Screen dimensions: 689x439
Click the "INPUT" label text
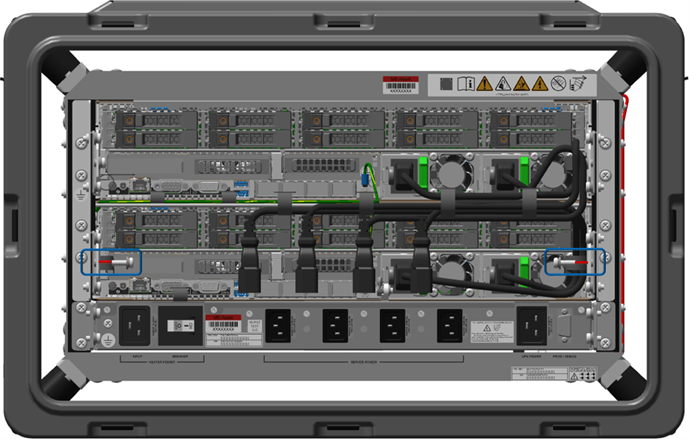(137, 356)
